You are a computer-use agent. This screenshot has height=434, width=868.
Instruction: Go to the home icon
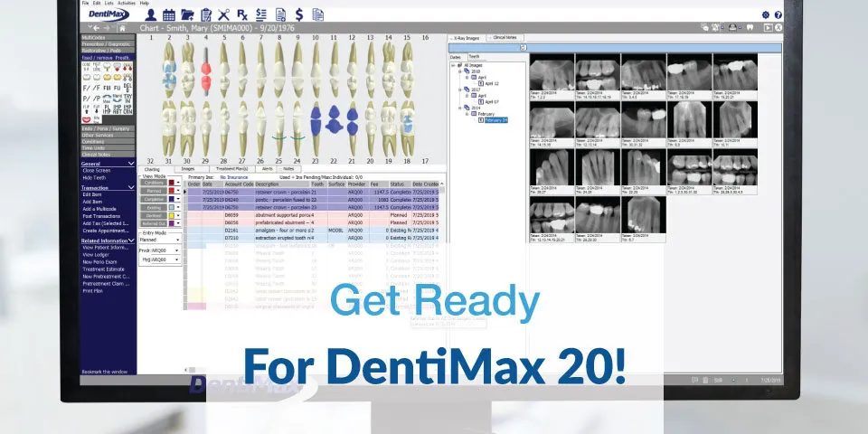[122, 28]
